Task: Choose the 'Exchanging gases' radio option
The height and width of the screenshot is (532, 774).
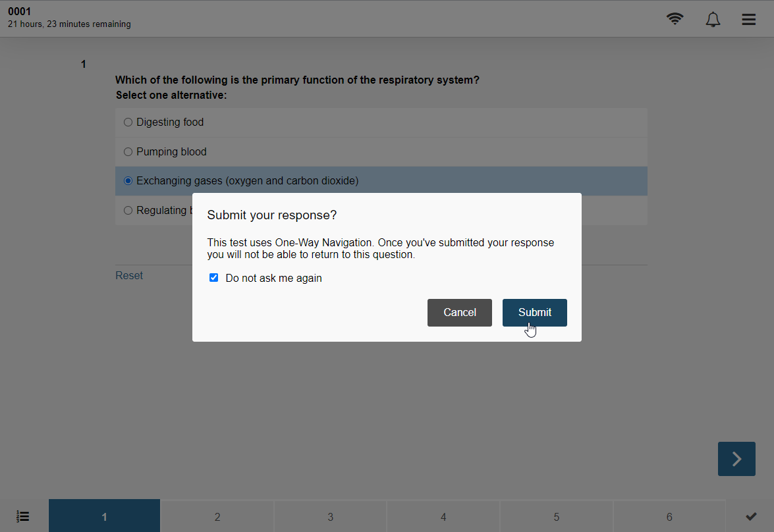Action: click(128, 180)
